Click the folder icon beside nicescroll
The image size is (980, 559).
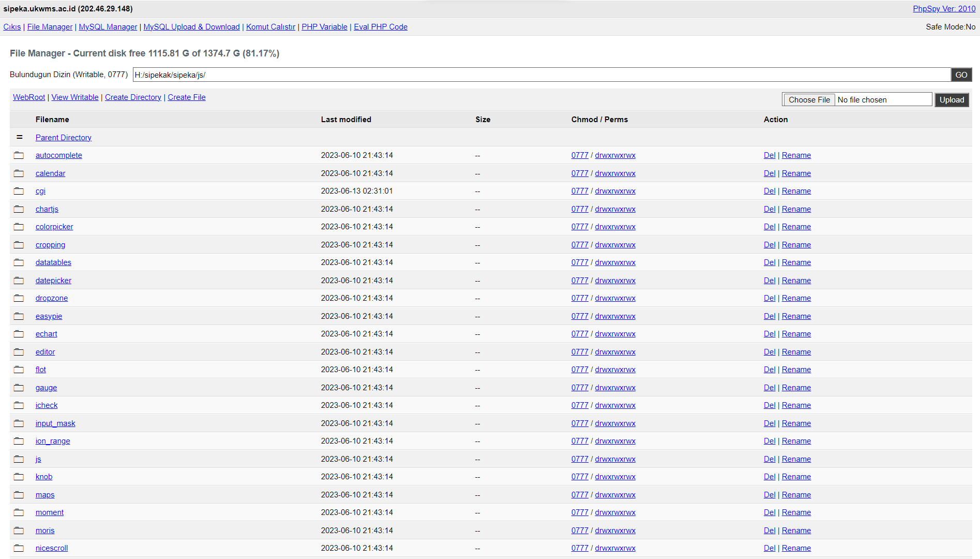(x=19, y=548)
